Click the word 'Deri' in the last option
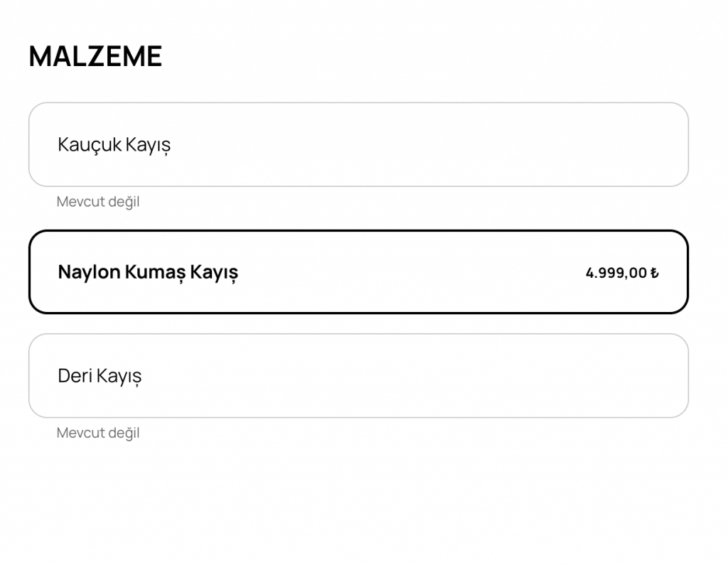 [x=75, y=375]
